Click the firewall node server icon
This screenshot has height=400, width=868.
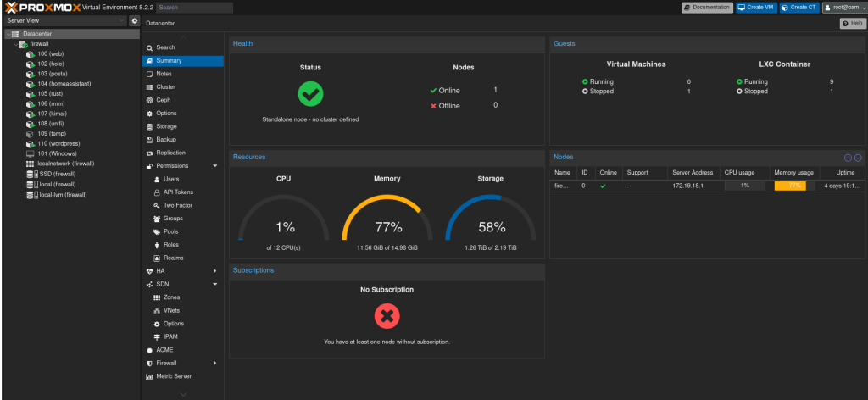[23, 44]
